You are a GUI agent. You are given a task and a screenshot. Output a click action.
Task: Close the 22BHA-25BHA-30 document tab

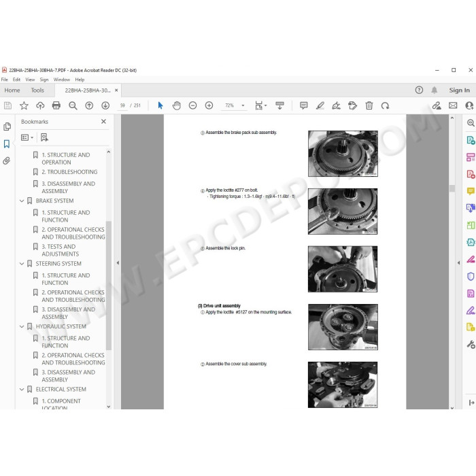click(116, 90)
